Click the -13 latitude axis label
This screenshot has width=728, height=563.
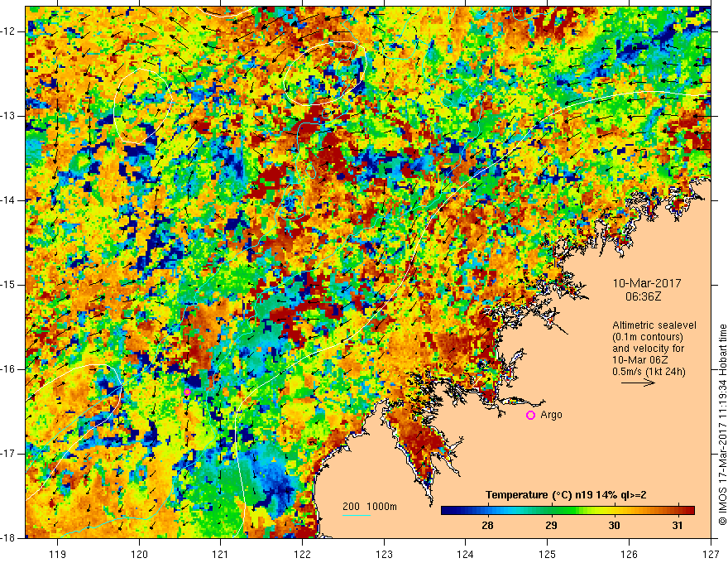point(8,116)
